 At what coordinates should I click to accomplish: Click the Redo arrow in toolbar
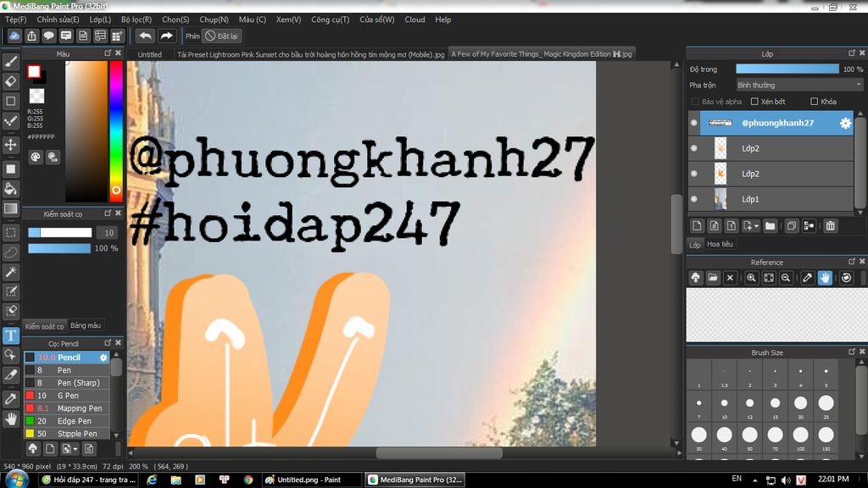166,36
